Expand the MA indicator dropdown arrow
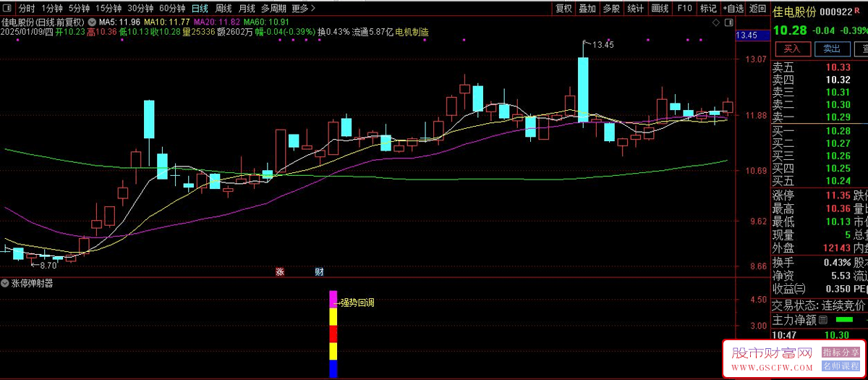This screenshot has width=868, height=380. pos(92,22)
